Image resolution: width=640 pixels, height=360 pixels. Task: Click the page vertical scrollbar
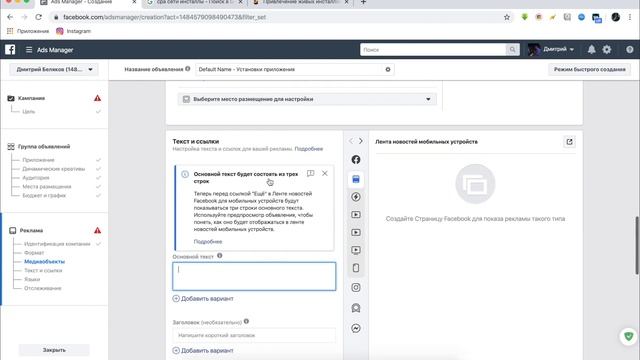point(637,245)
